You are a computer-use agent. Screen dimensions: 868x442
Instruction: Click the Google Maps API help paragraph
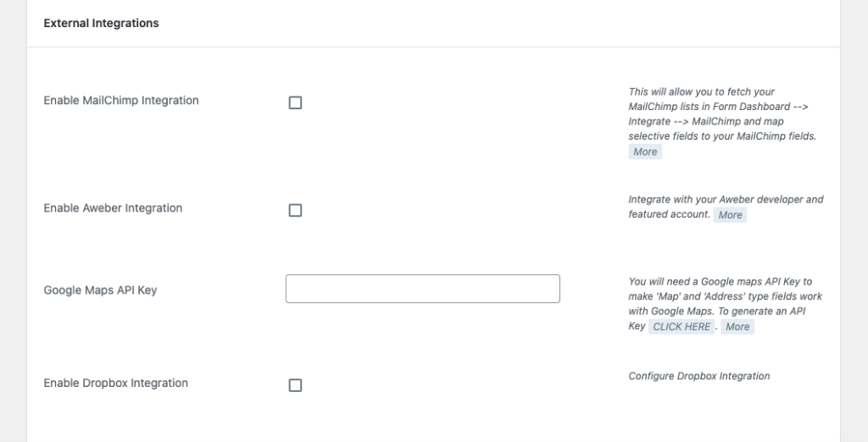[x=725, y=296]
